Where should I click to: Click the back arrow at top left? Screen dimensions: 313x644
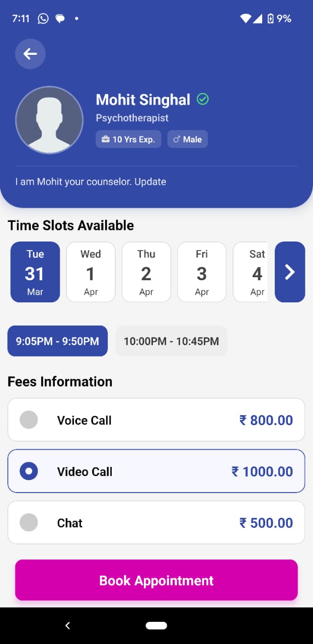(30, 54)
